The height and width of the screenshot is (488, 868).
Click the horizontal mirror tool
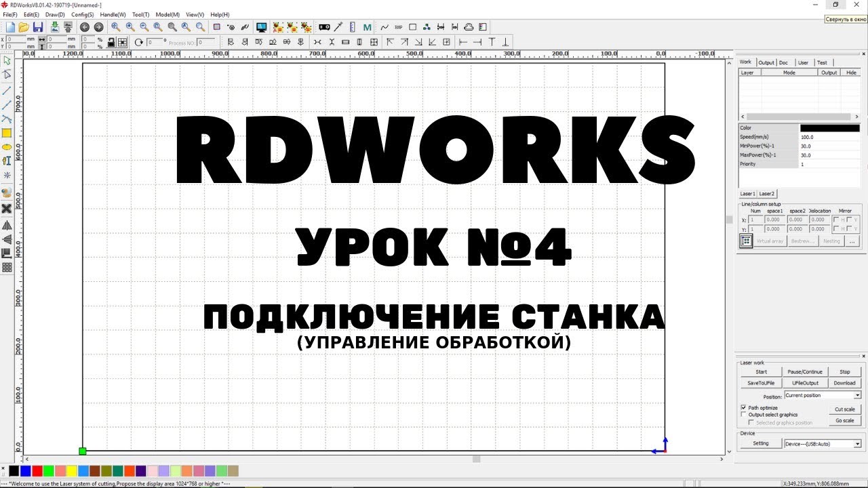click(x=7, y=225)
